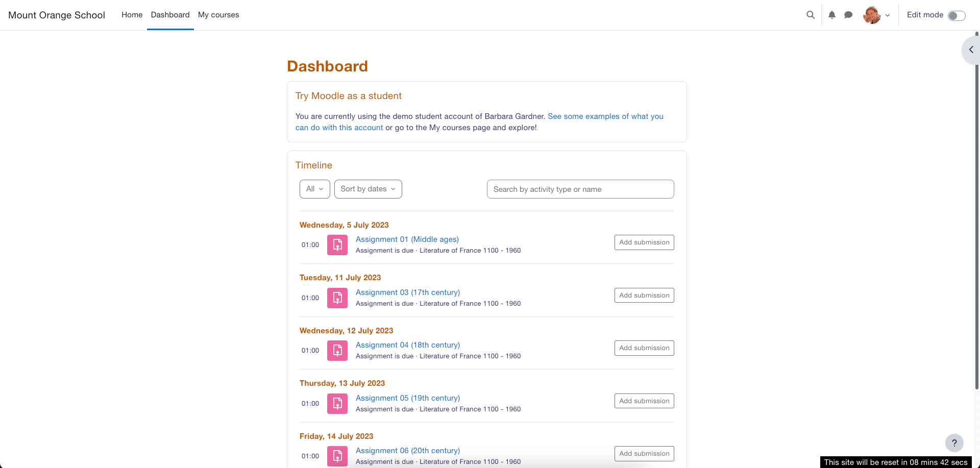Click the page vertical scrollbar
The image size is (980, 468).
click(977, 210)
